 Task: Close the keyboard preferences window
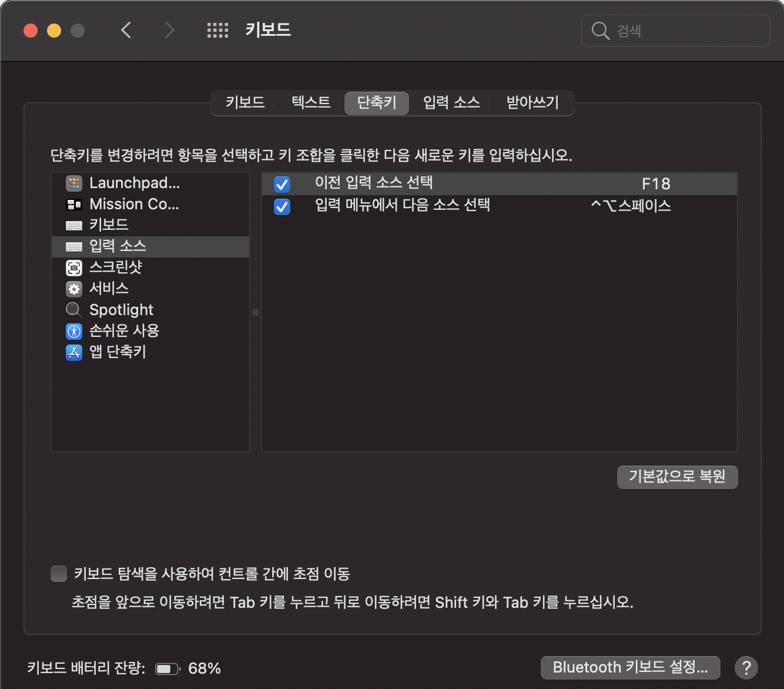[x=31, y=31]
